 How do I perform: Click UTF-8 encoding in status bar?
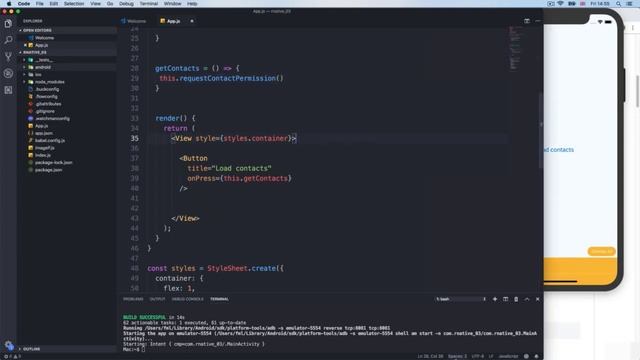point(477,356)
